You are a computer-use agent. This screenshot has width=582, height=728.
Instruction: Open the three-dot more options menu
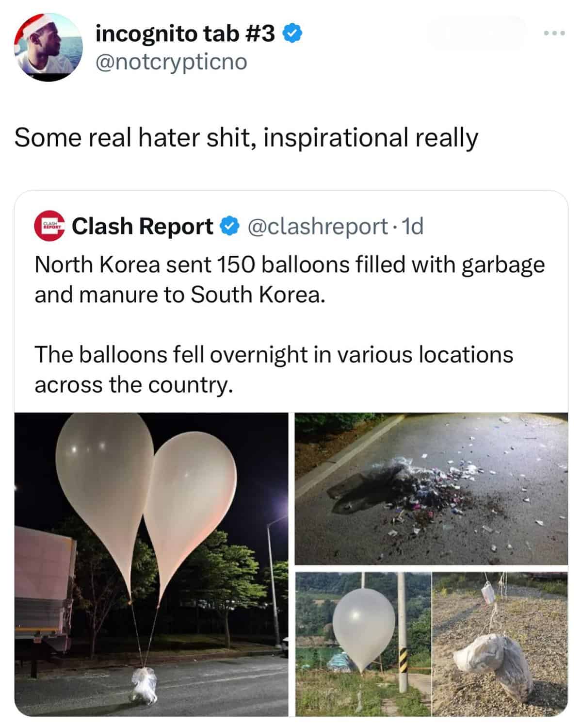(554, 33)
